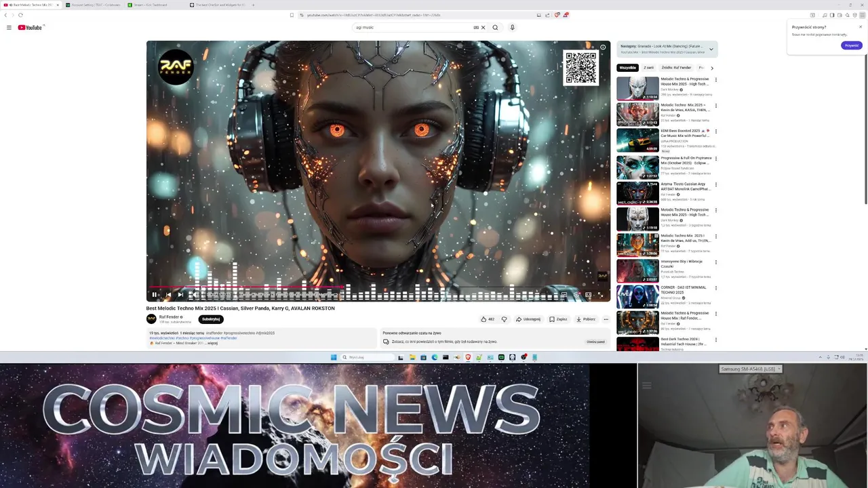This screenshot has height=488, width=868.
Task: Skip to the next video in player
Action: pos(180,295)
